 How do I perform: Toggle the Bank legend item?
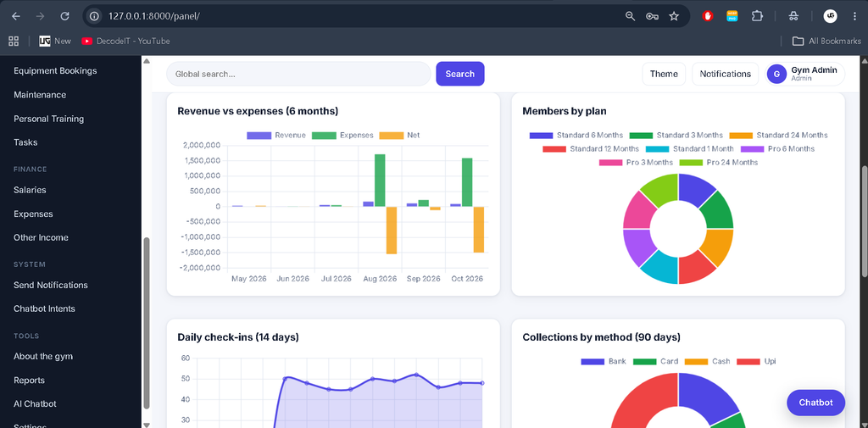(x=604, y=362)
